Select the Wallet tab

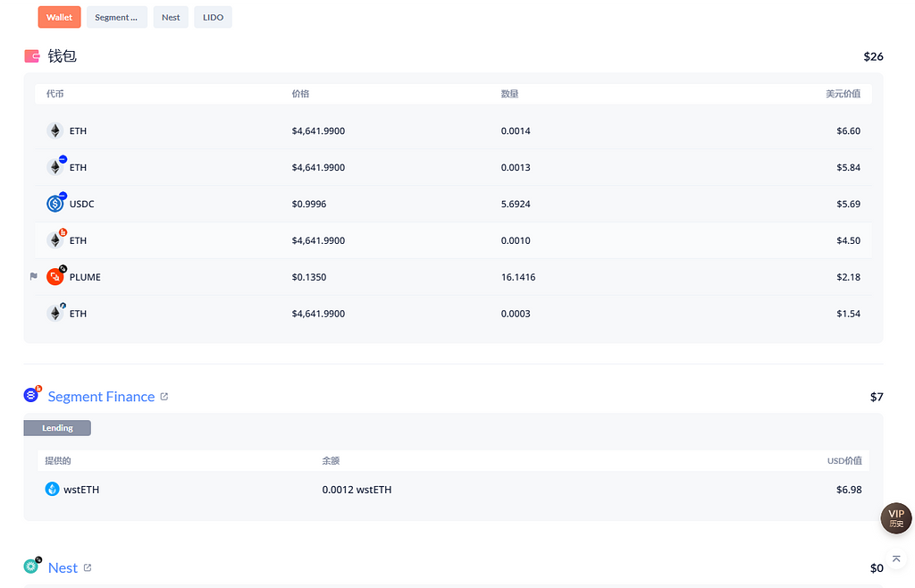coord(59,17)
